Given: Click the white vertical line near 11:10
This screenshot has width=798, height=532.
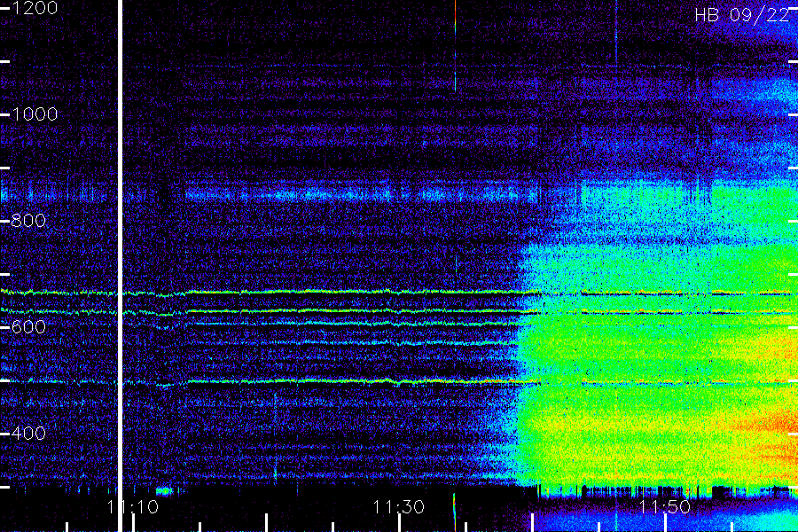Looking at the screenshot, I should (120, 266).
